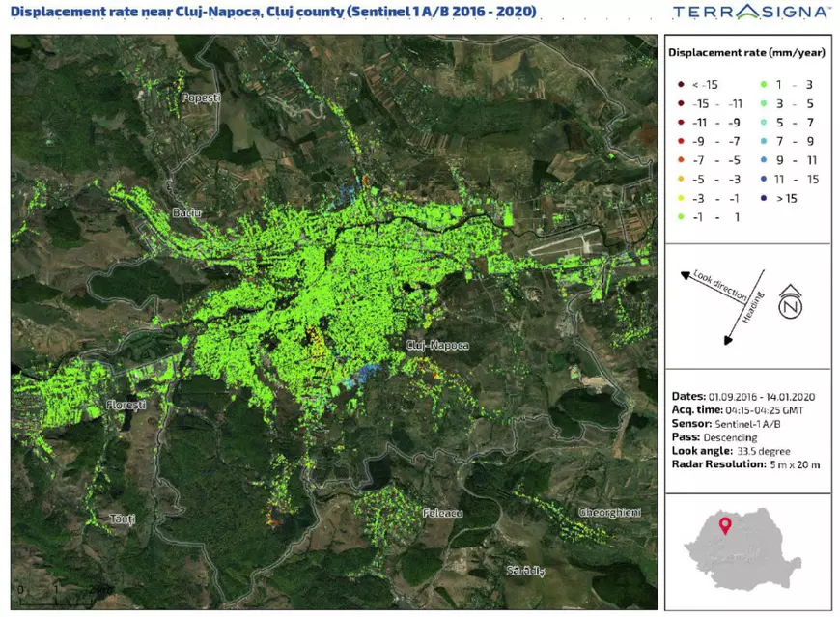Click the Gheorghieni label on the map
840x617 pixels.
tap(609, 512)
